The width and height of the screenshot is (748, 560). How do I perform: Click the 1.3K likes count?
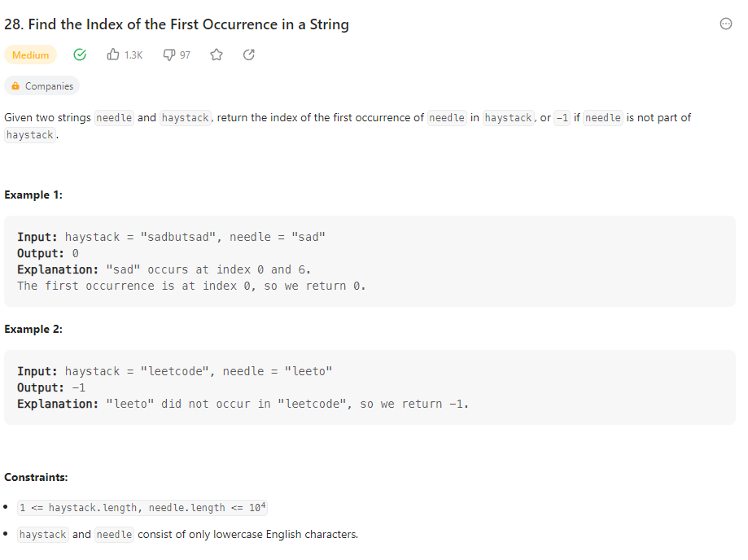click(133, 55)
